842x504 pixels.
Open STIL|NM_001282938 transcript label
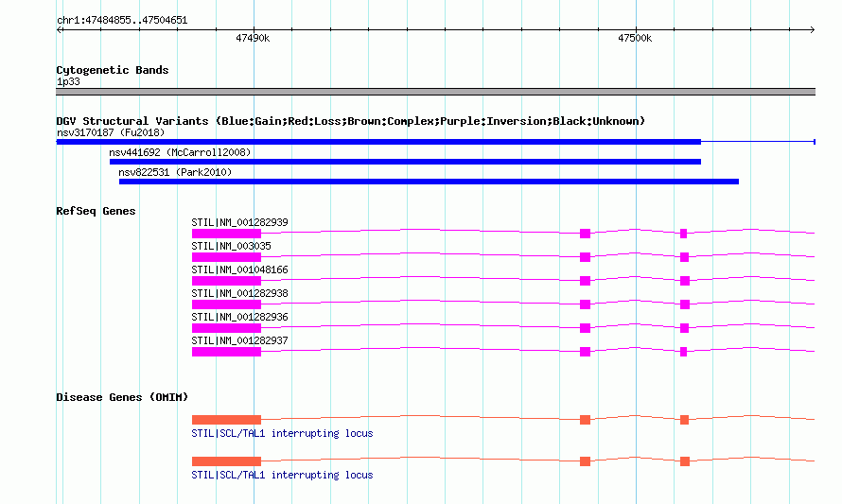pos(239,293)
